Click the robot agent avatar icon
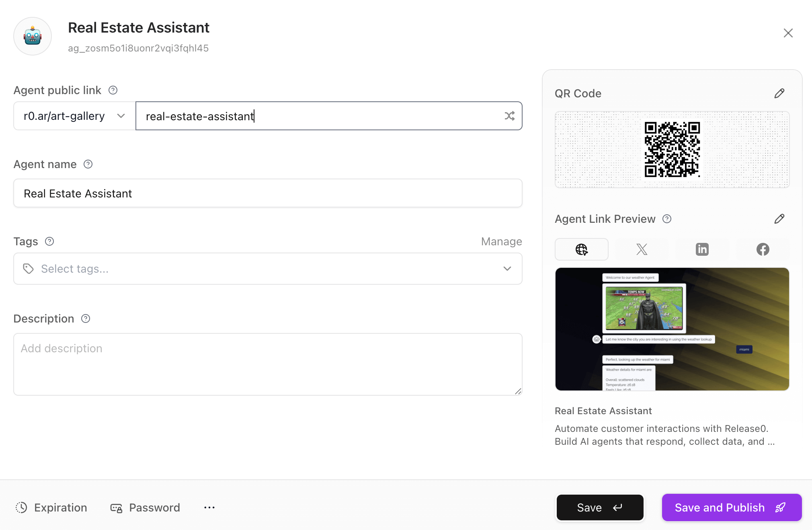The image size is (812, 530). pyautogui.click(x=33, y=36)
